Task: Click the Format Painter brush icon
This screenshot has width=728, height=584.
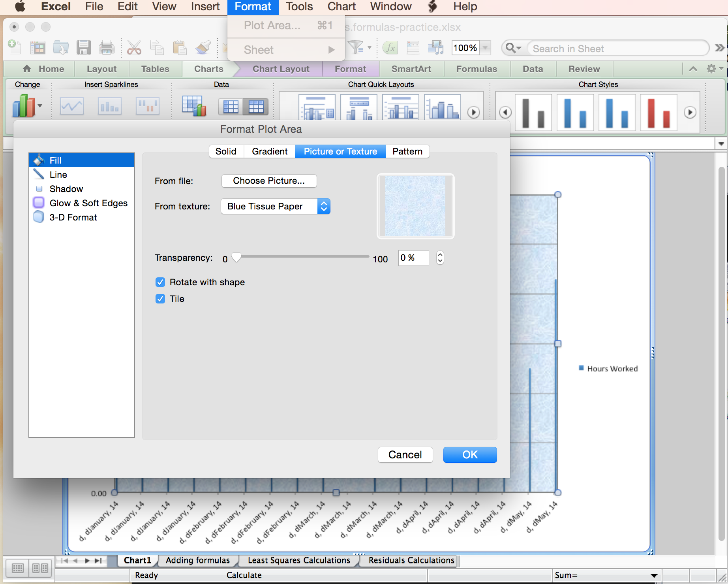Action: 203,48
